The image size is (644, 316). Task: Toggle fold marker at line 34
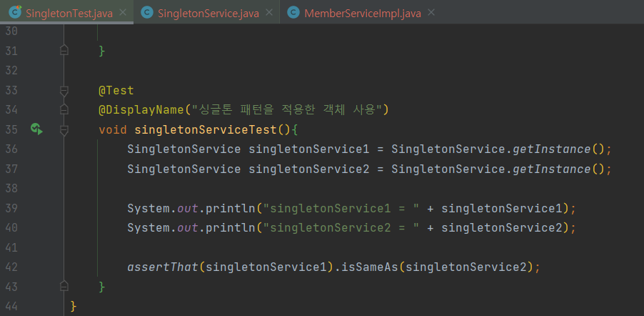tap(64, 109)
